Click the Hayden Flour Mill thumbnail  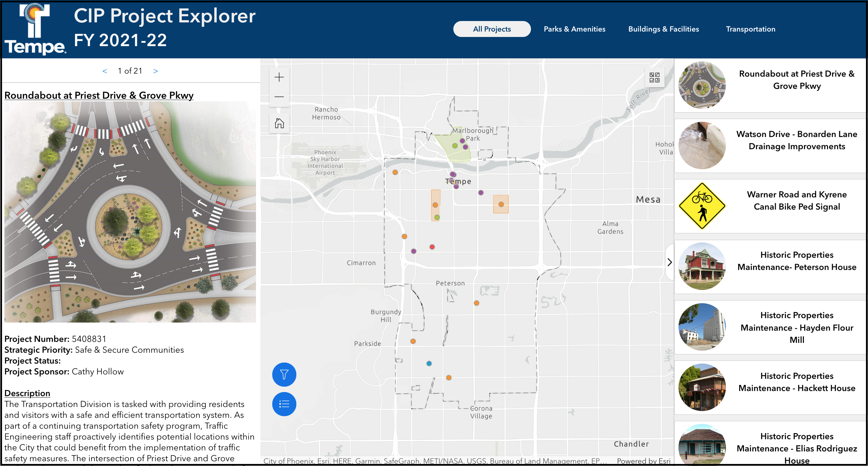702,327
